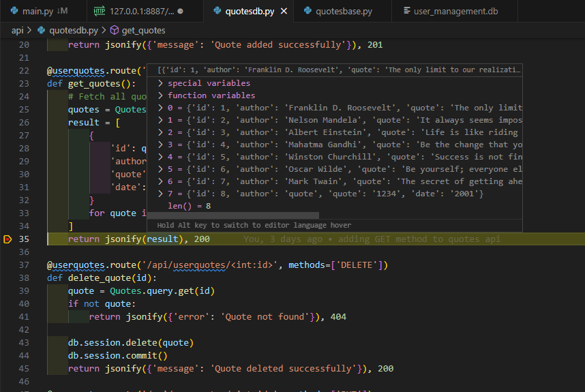
Task: Open the user_management.db tab
Action: pos(455,11)
